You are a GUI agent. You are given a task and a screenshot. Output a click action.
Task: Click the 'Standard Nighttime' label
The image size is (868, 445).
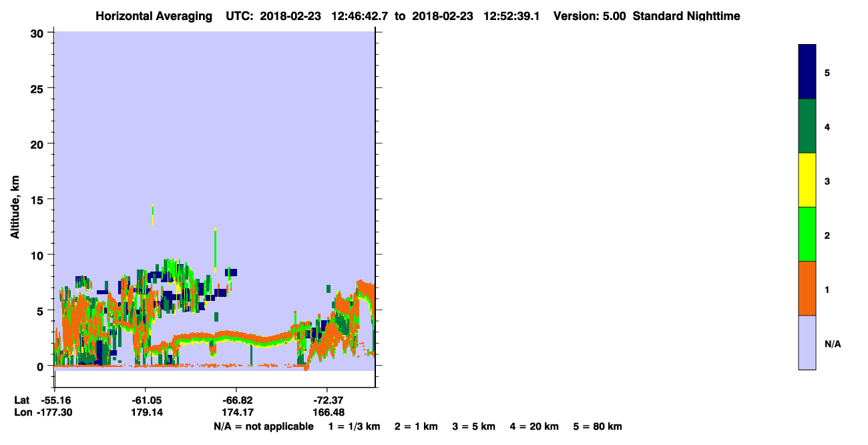tap(686, 16)
